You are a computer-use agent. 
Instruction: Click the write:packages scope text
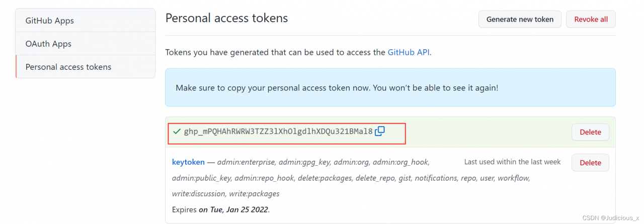tap(254, 193)
